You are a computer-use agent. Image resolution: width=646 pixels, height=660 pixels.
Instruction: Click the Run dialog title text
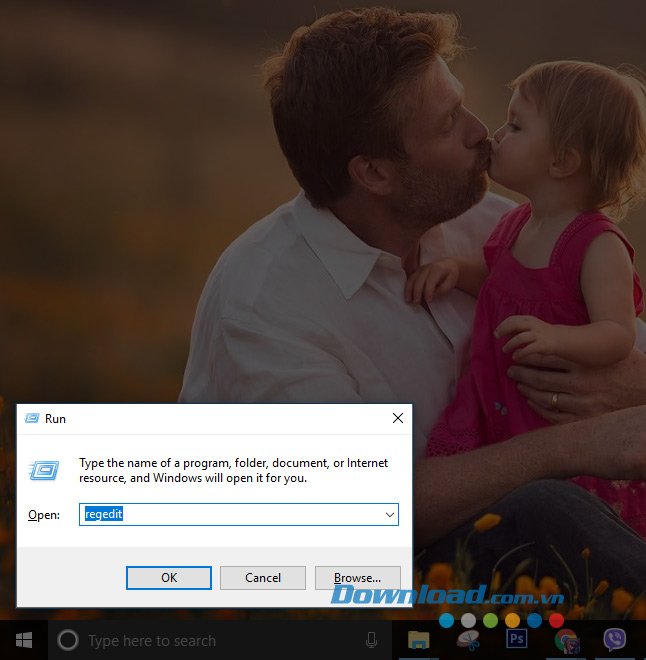55,418
